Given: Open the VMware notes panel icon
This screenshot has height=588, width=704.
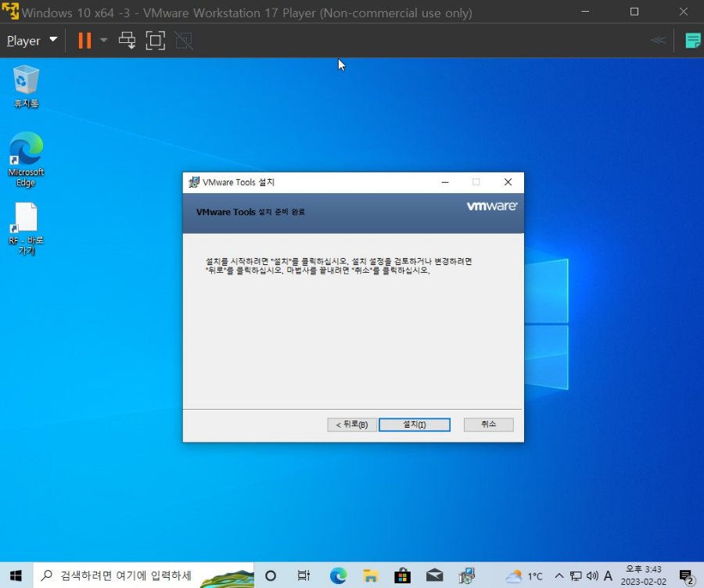Looking at the screenshot, I should (693, 41).
